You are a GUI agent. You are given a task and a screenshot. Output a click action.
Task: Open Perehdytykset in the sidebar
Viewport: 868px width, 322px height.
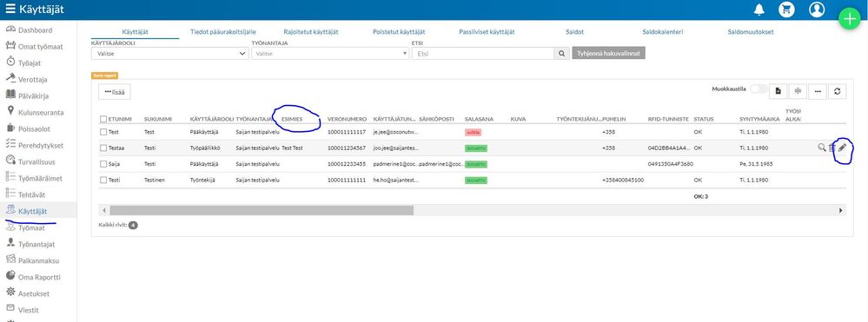35,146
